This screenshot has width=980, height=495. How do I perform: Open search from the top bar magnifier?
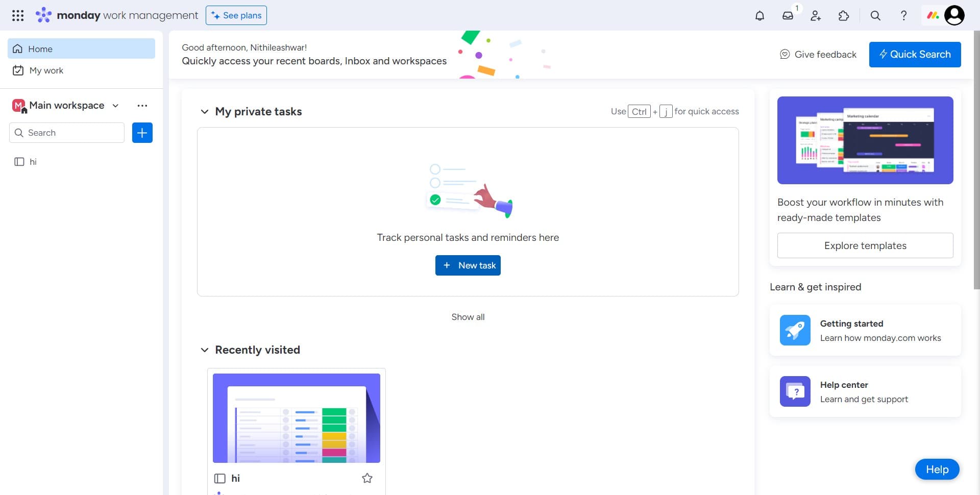875,15
